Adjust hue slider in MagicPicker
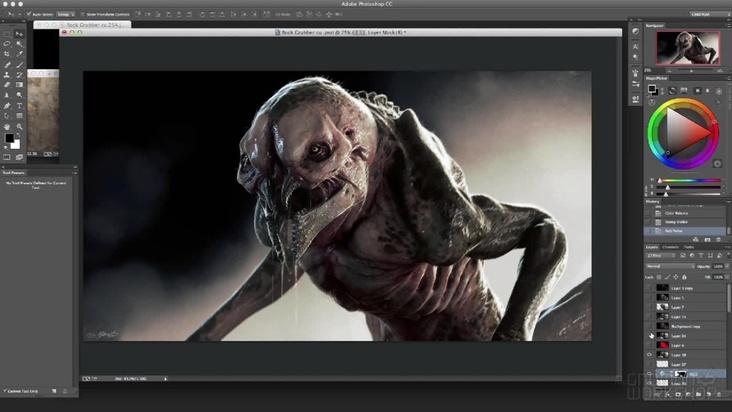Image resolution: width=732 pixels, height=412 pixels. (690, 181)
